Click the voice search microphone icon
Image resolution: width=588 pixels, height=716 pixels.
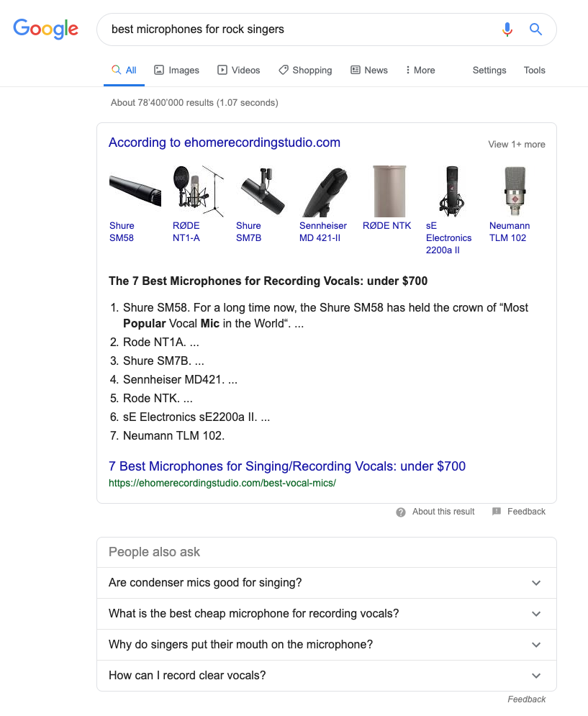coord(507,30)
